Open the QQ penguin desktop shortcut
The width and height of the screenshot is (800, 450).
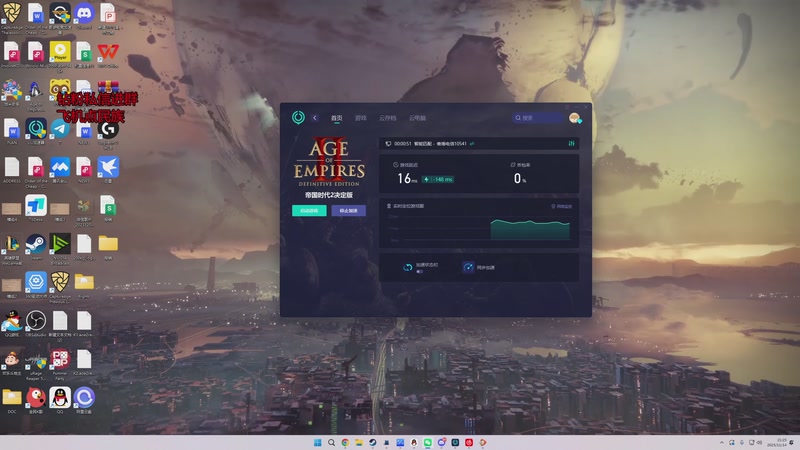[60, 397]
